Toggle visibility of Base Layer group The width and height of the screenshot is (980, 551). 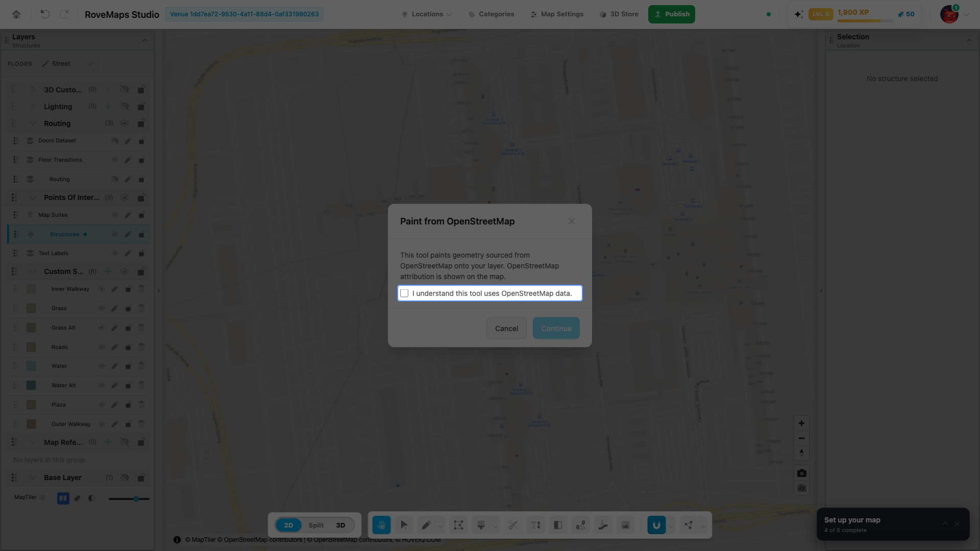pyautogui.click(x=125, y=478)
